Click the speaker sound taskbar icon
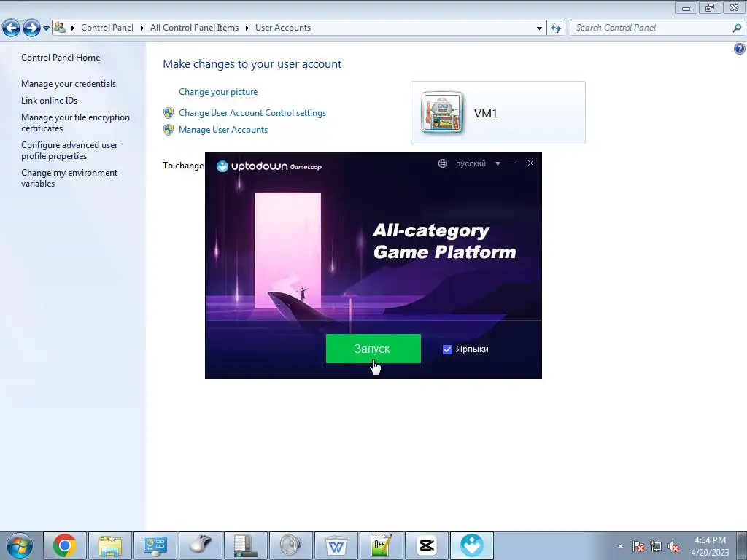This screenshot has width=747, height=560. point(291,545)
